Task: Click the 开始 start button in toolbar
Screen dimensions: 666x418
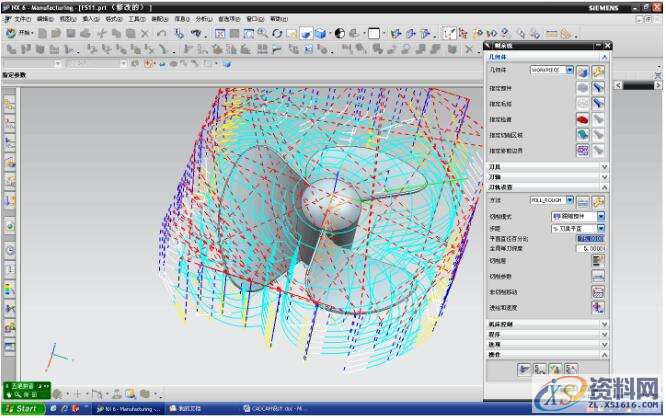Action: (20, 33)
